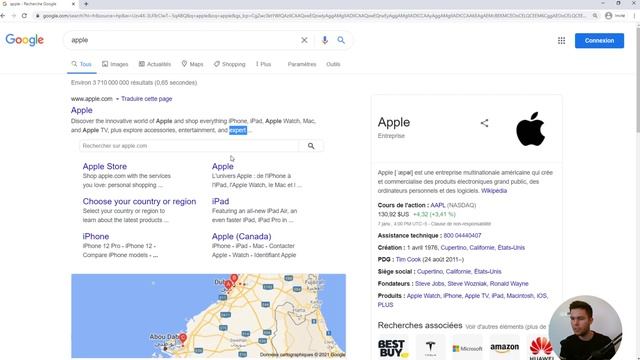Expand the arrow beside www.apple.com
This screenshot has height=360, width=640.
[x=117, y=99]
